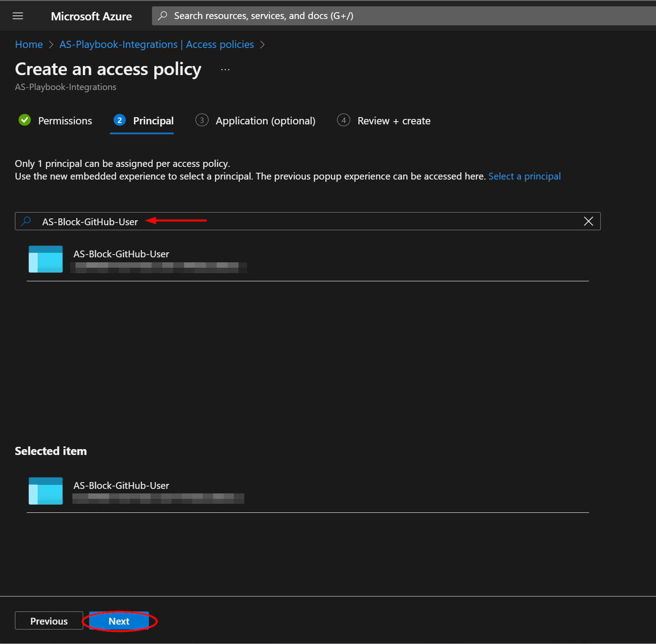The width and height of the screenshot is (656, 644).
Task: Click the search result app icon
Action: (x=46, y=259)
